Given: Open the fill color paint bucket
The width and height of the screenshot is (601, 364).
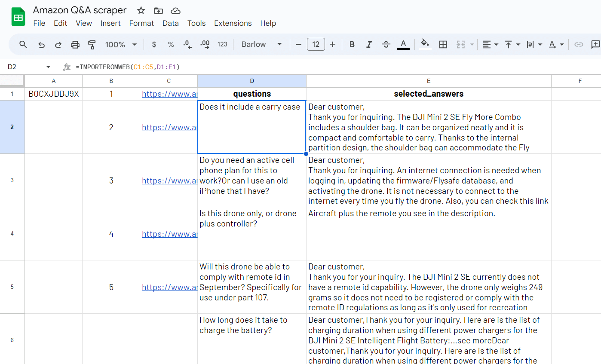Looking at the screenshot, I should click(x=425, y=44).
